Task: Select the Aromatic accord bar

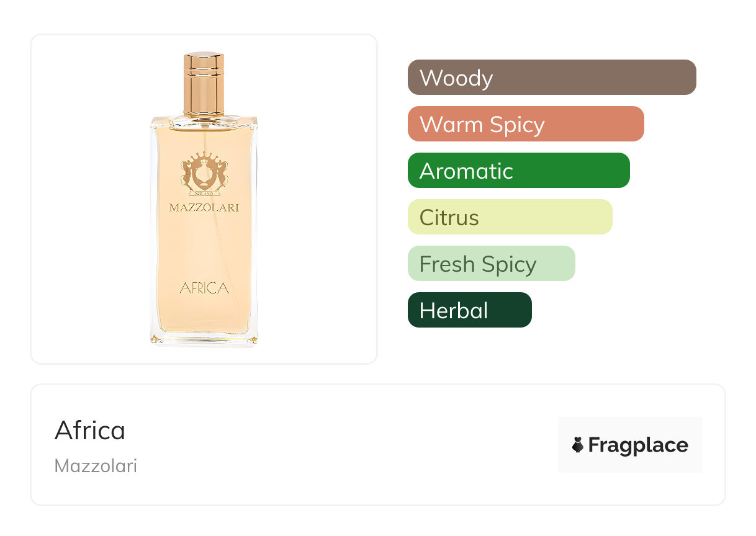Action: 518,171
